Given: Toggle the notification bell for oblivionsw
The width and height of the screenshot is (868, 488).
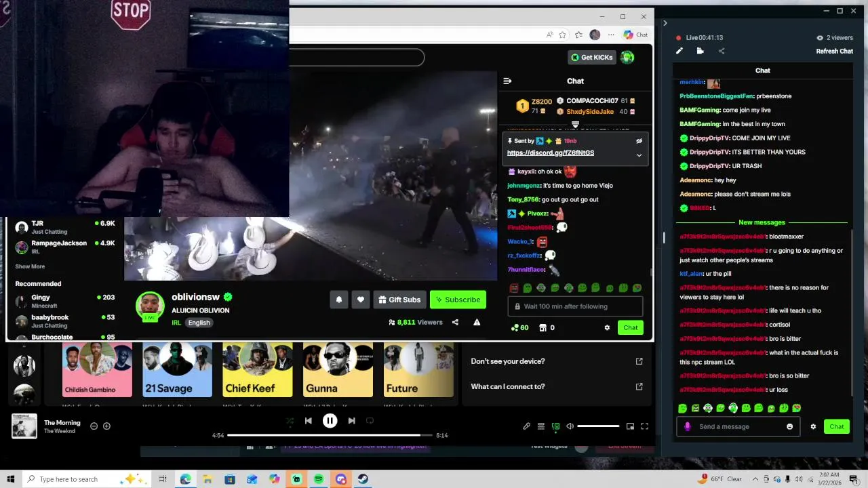Looking at the screenshot, I should point(339,300).
